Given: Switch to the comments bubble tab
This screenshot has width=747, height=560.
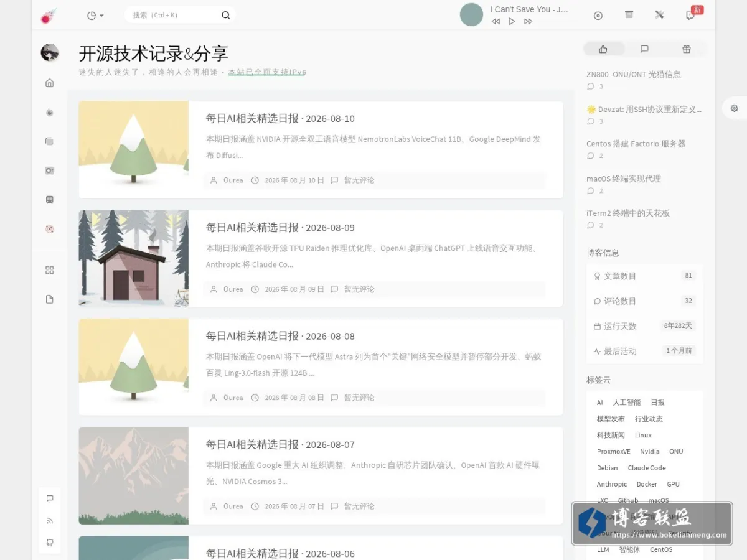Looking at the screenshot, I should [x=644, y=49].
